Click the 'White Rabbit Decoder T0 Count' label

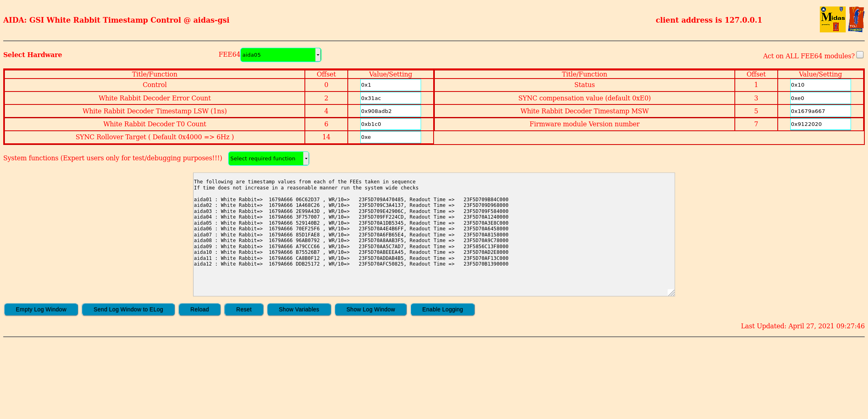click(155, 124)
